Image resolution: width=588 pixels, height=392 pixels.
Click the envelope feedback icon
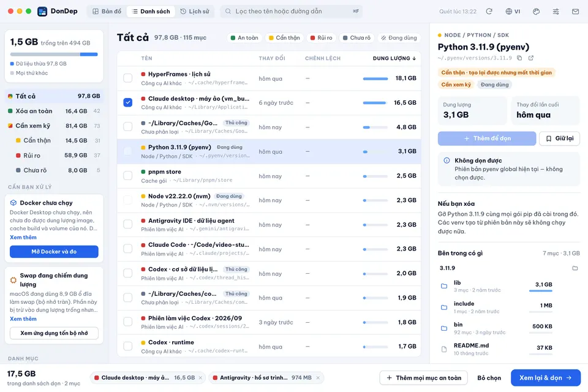[x=575, y=11]
